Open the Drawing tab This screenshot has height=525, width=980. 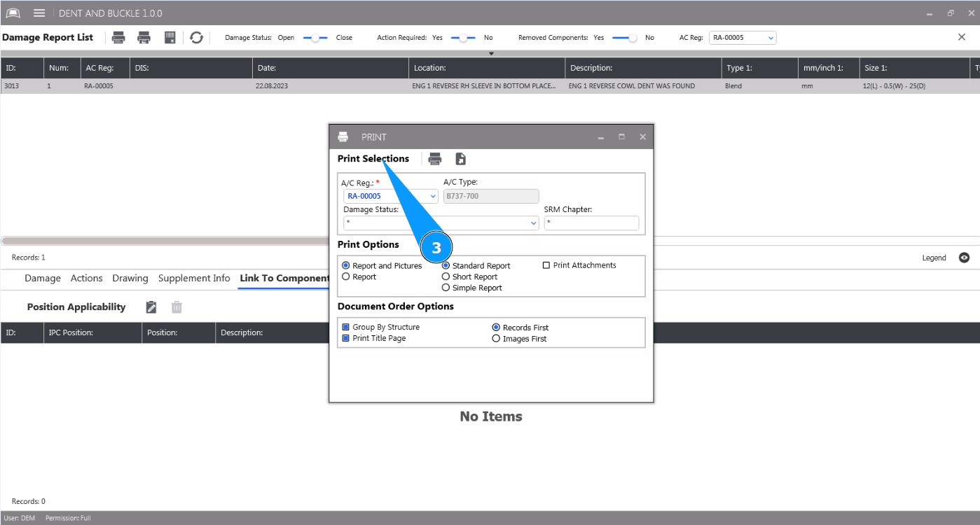click(x=130, y=279)
